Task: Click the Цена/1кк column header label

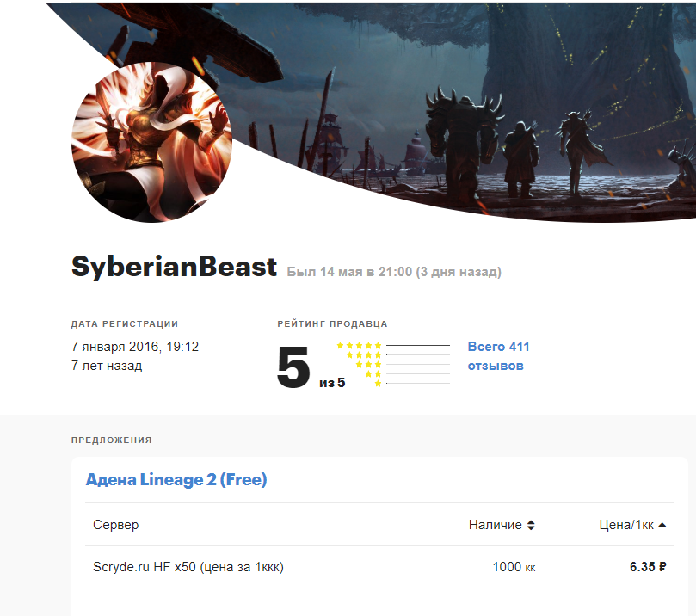Action: pyautogui.click(x=627, y=525)
